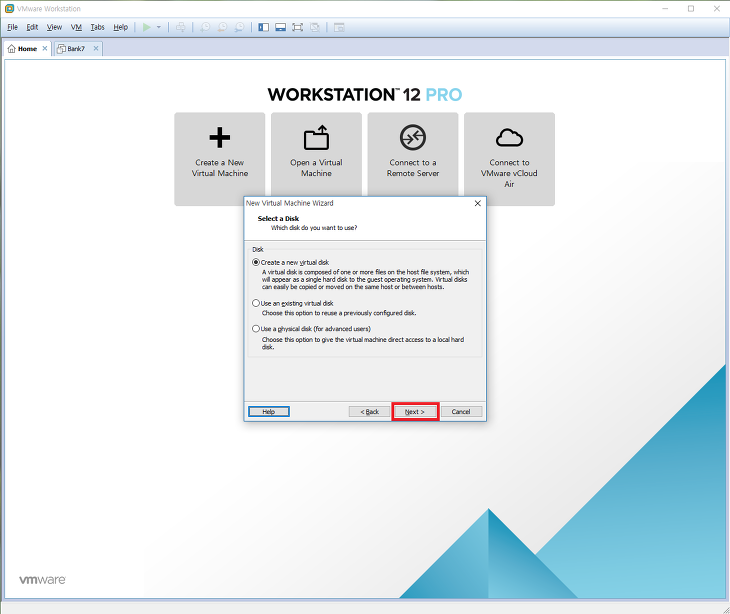The height and width of the screenshot is (614, 730).
Task: Click Open a Virtual Machine tile
Action: coord(316,155)
